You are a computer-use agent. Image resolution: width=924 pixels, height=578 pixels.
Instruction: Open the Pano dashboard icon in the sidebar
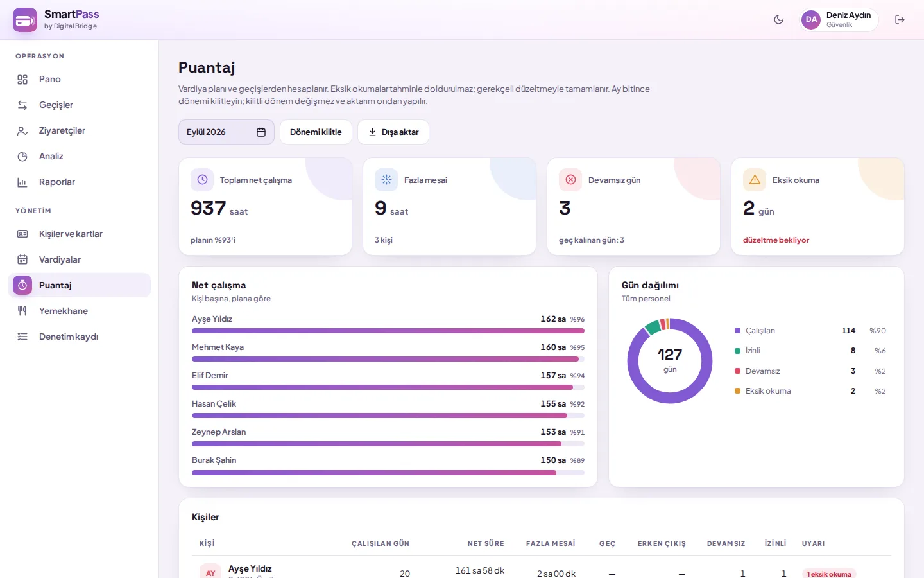click(22, 80)
